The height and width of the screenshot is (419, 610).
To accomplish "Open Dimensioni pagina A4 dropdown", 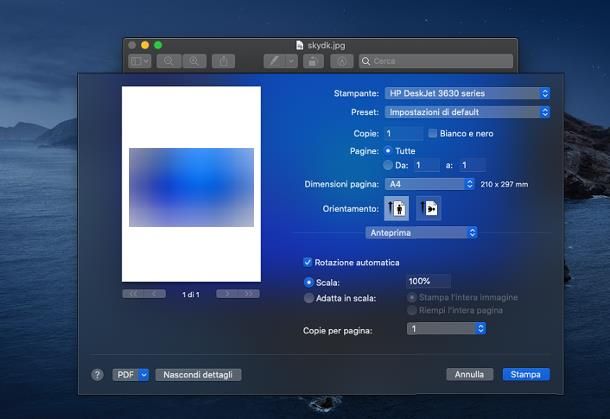I will pos(429,184).
